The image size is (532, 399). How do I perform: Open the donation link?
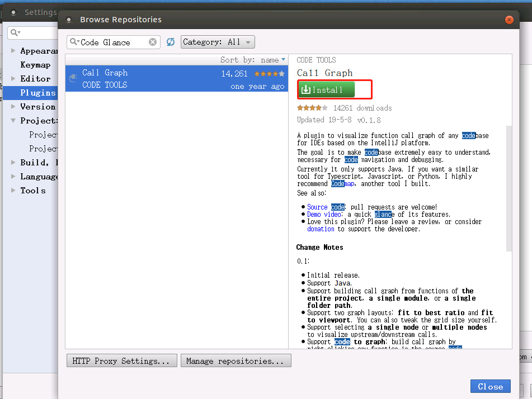(x=321, y=229)
